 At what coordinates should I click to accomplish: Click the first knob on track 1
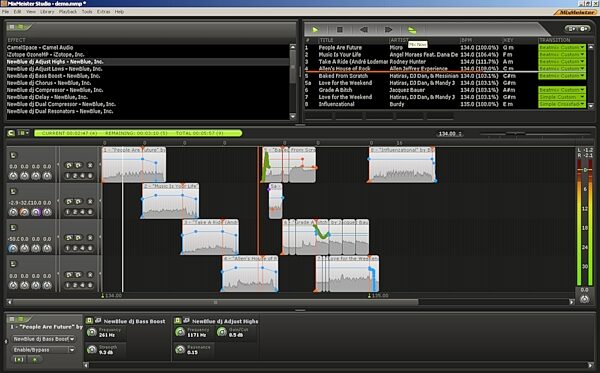(13, 176)
